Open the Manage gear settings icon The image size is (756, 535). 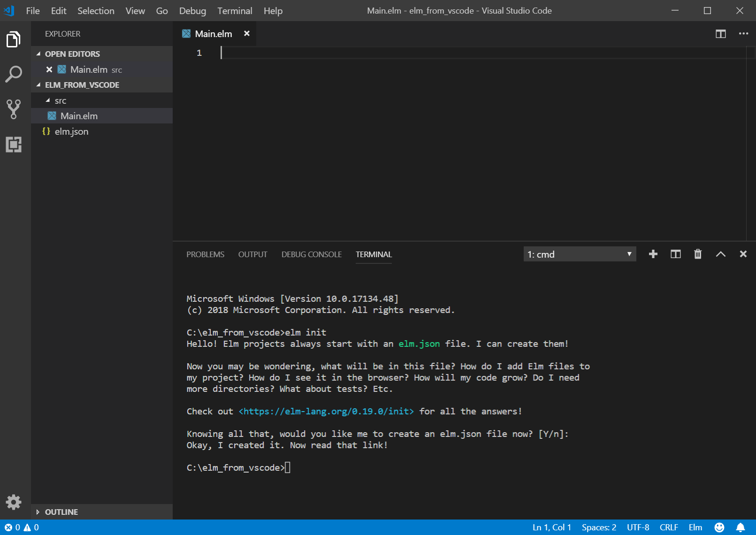[14, 502]
